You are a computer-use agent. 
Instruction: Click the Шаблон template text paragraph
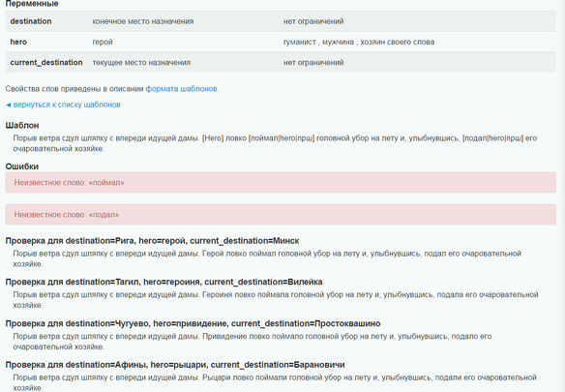(275, 143)
